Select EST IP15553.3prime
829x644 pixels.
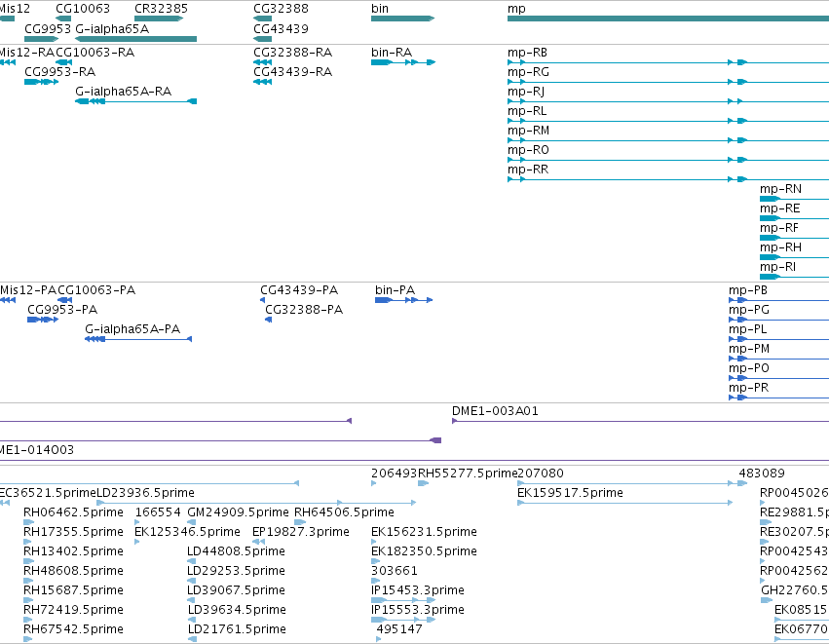tap(418, 610)
